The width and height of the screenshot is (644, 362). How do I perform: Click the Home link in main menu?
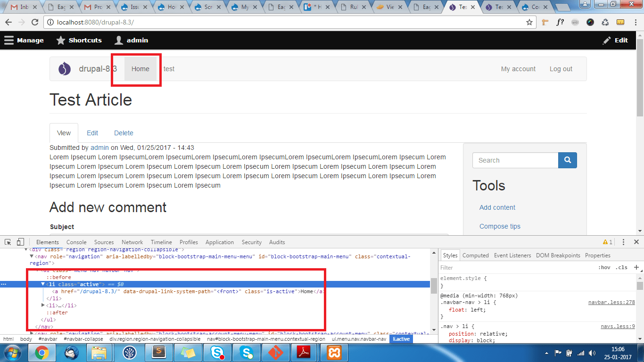coord(140,69)
